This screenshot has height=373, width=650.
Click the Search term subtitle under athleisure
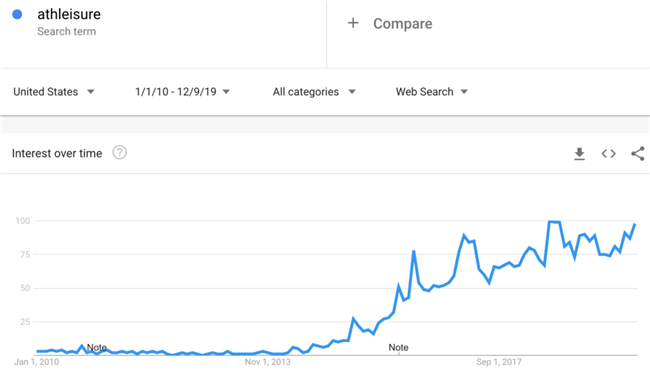(67, 31)
